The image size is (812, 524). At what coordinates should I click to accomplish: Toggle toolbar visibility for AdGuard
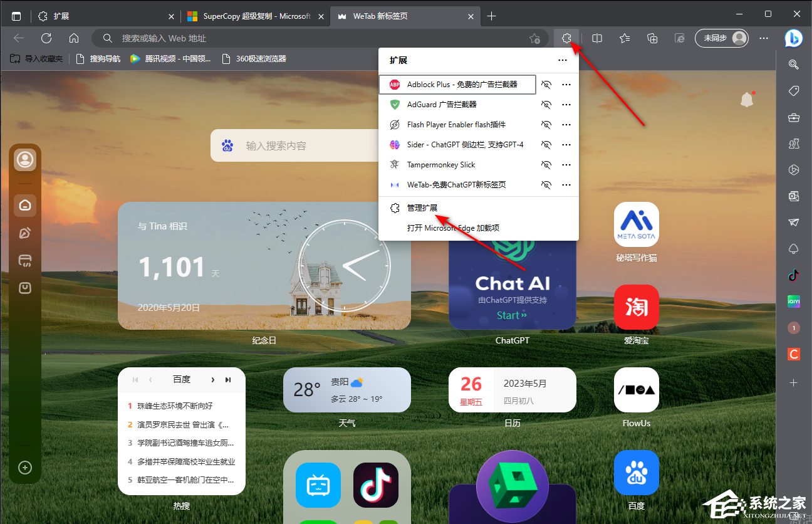(546, 105)
